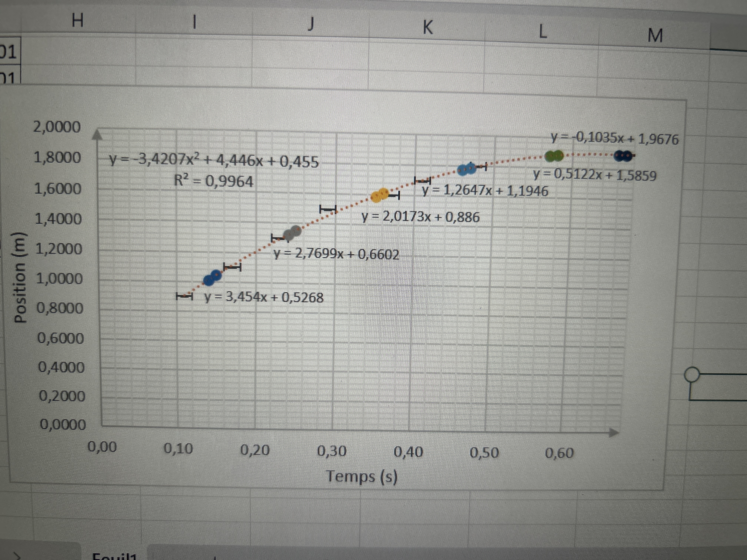Click the y = 2,0173x + 0,886 equation

pos(420,217)
